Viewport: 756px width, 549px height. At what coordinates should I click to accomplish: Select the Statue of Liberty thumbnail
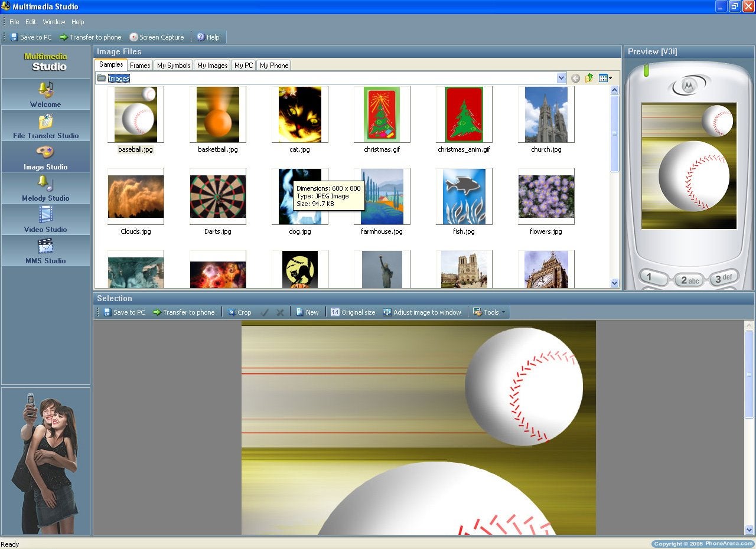tap(382, 269)
